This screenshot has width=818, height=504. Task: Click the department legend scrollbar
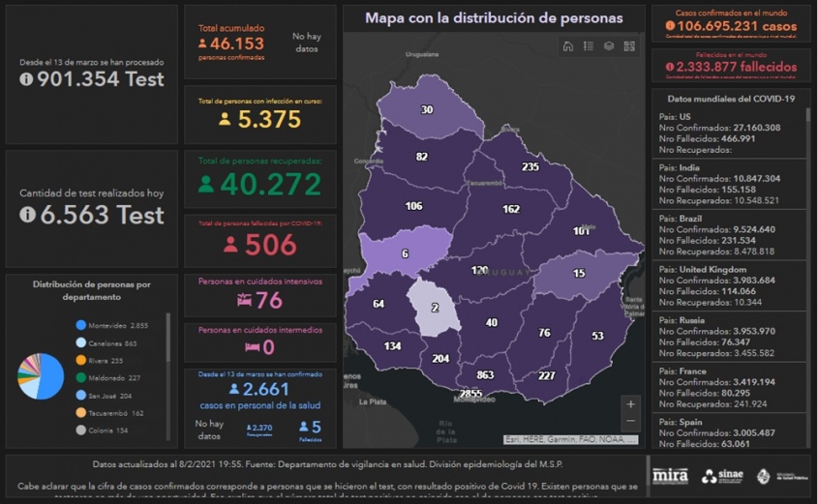(x=167, y=339)
